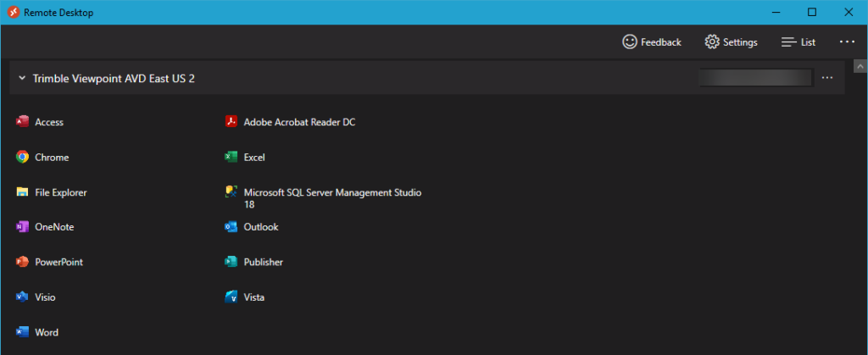This screenshot has width=868, height=355.
Task: Open the workspace ellipsis options menu
Action: pyautogui.click(x=827, y=78)
